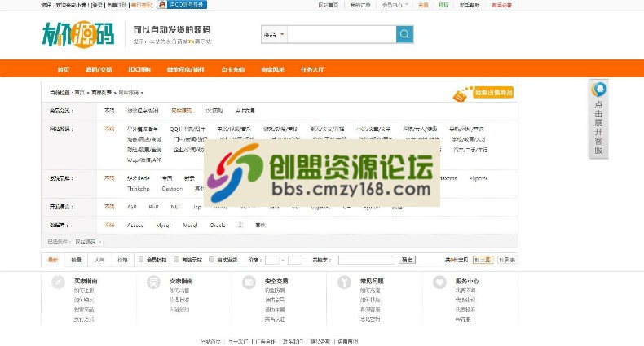Select 不限 in the 开发语言 row
This screenshot has width=644, height=346.
[x=109, y=207]
